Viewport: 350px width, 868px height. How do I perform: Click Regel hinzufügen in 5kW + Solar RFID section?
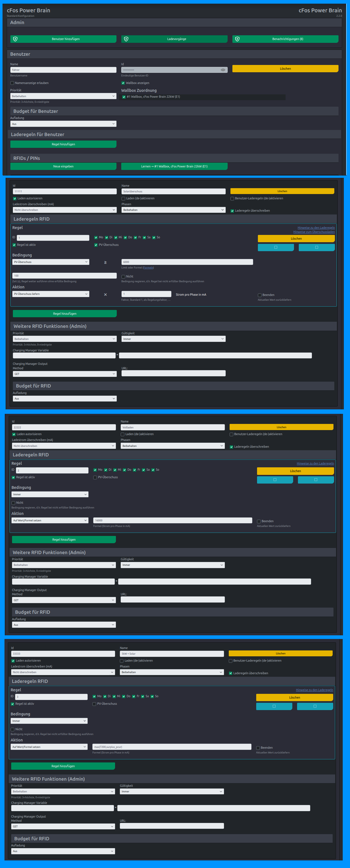[63, 766]
